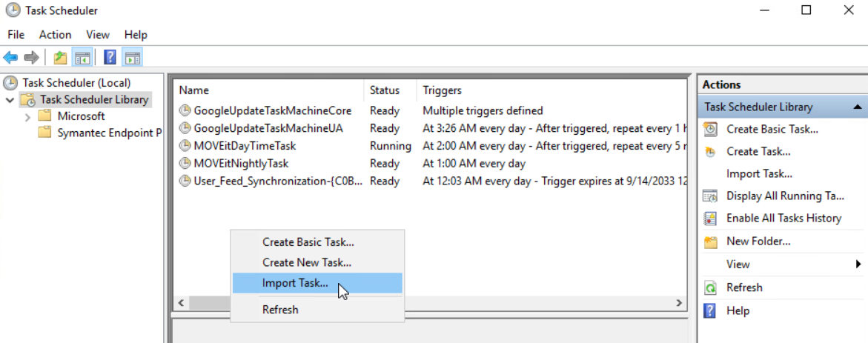
Task: Sort by the Triggers column header
Action: pyautogui.click(x=551, y=90)
